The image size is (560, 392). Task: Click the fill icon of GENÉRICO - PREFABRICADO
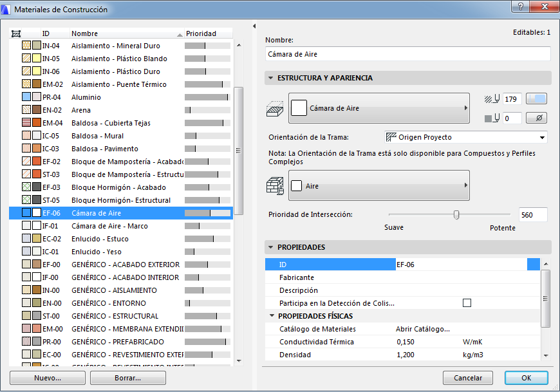pyautogui.click(x=26, y=341)
